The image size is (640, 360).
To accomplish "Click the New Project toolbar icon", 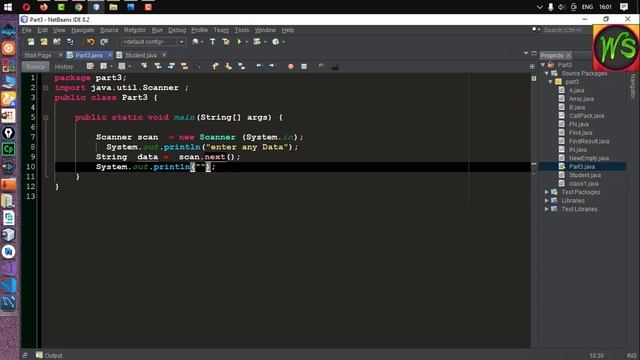I will (x=44, y=42).
